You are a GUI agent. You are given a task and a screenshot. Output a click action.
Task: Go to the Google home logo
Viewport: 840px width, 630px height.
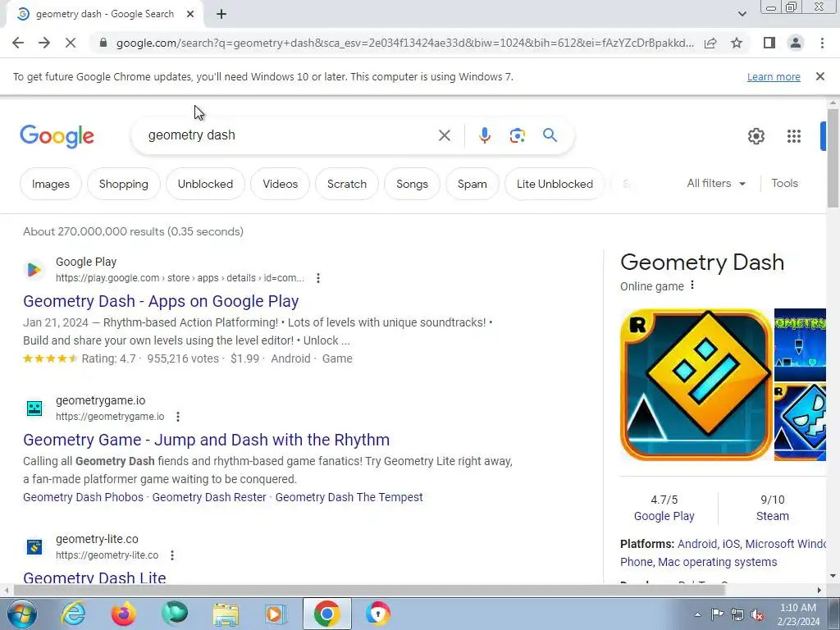click(57, 136)
